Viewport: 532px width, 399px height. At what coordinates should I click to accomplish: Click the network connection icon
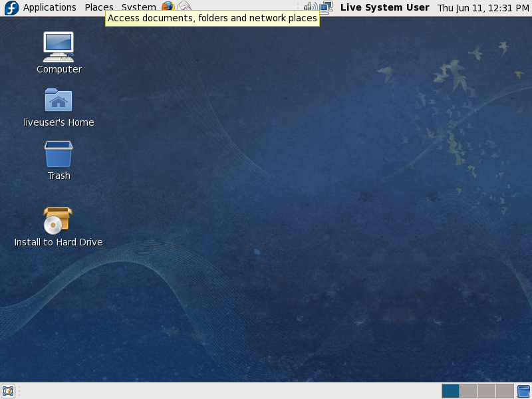point(326,7)
